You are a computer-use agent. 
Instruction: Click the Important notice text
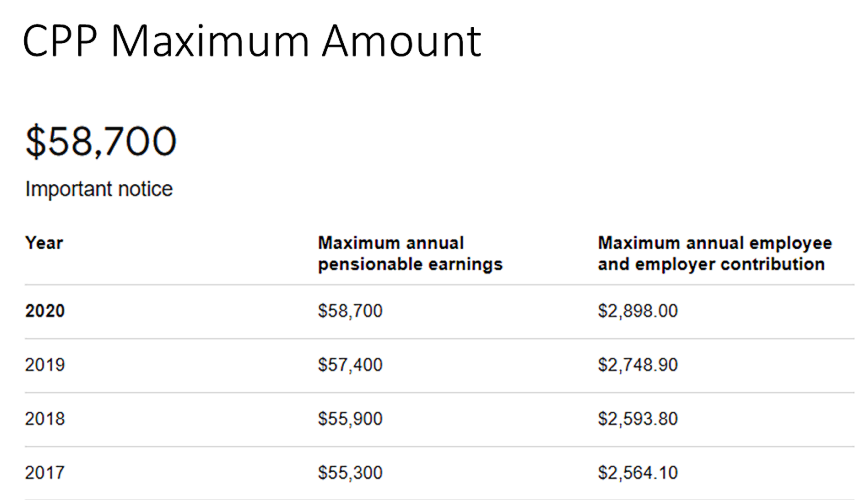coord(98,189)
